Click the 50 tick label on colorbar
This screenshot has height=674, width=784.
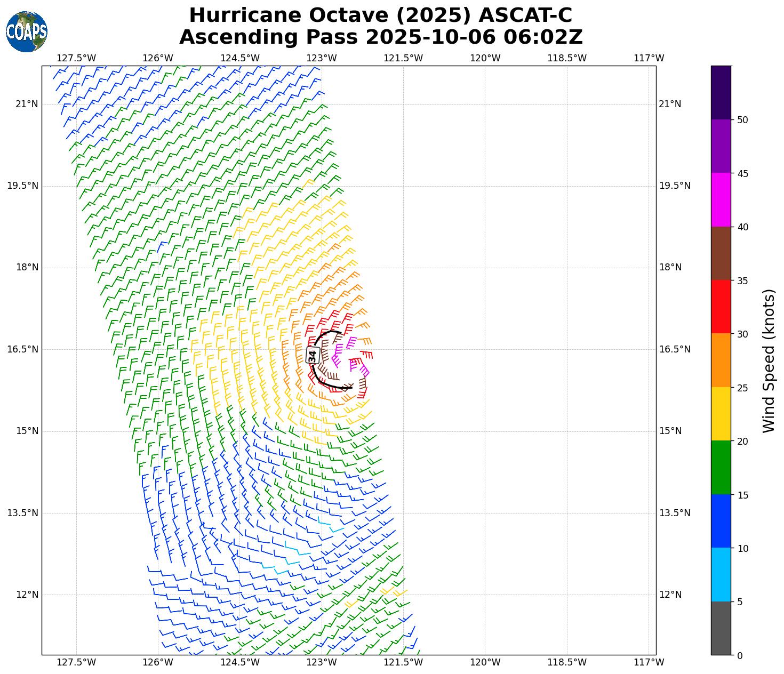[x=742, y=120]
